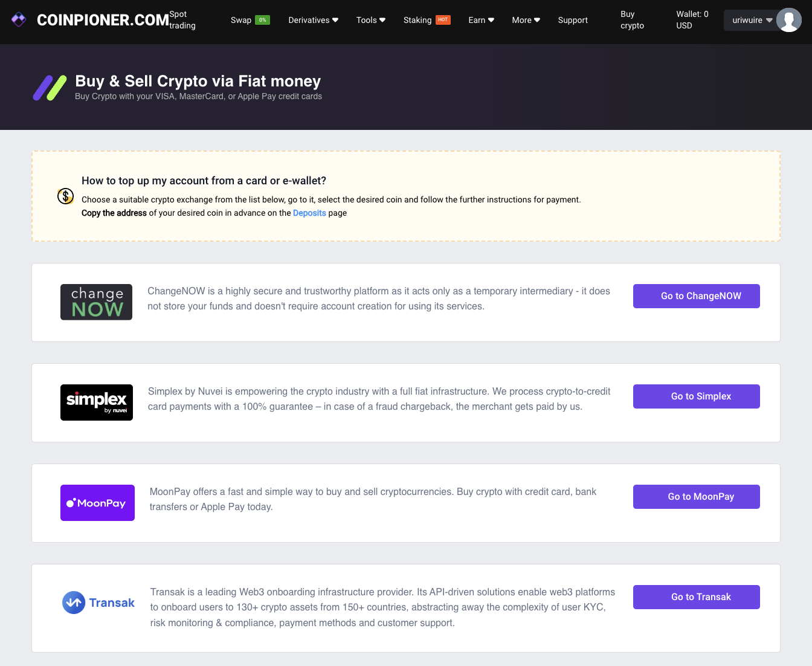
Task: Expand the Earn dropdown
Action: (481, 20)
